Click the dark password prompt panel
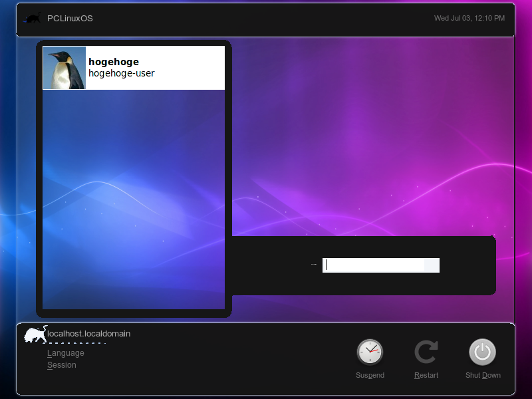 (279, 265)
